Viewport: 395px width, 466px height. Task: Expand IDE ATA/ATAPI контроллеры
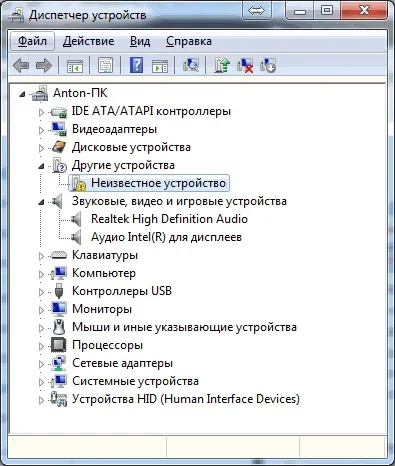(x=41, y=112)
